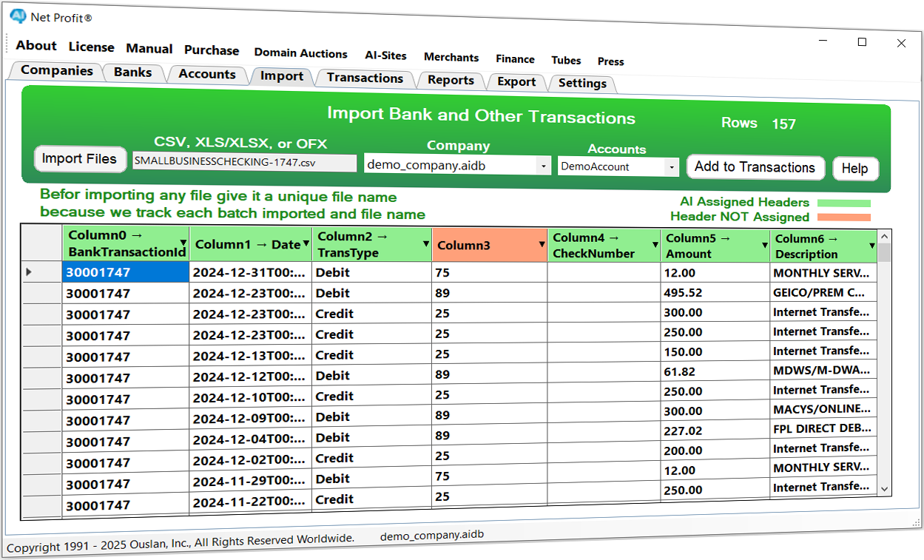Select amount cell 61.82
The height and width of the screenshot is (560, 924).
coord(715,371)
